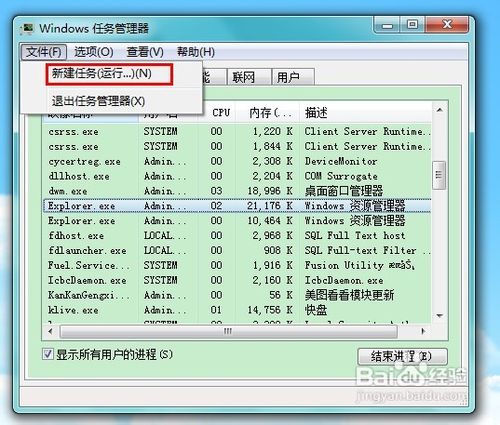Click the vertical scrollbar thumb
Viewport: 500px width, 425px height.
(439, 175)
